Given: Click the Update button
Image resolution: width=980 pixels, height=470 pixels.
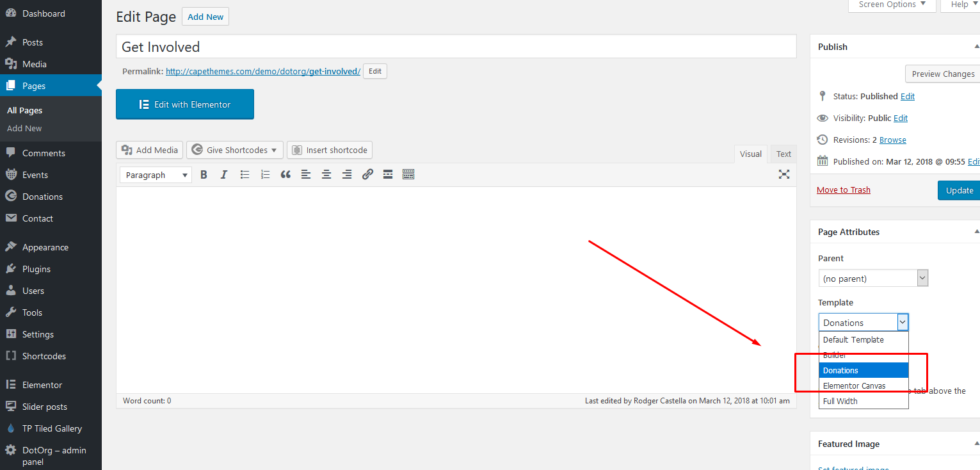Looking at the screenshot, I should point(960,190).
